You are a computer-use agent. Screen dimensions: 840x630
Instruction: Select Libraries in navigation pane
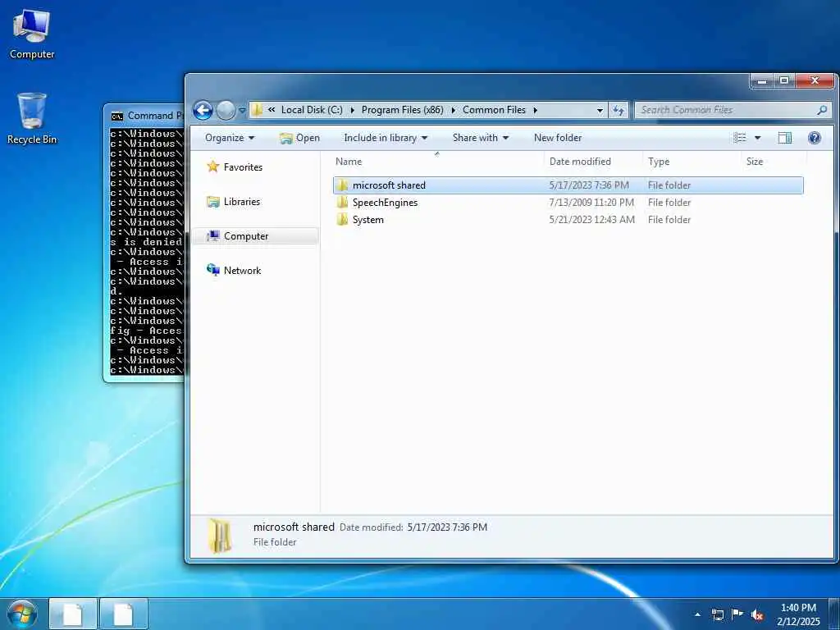(242, 202)
